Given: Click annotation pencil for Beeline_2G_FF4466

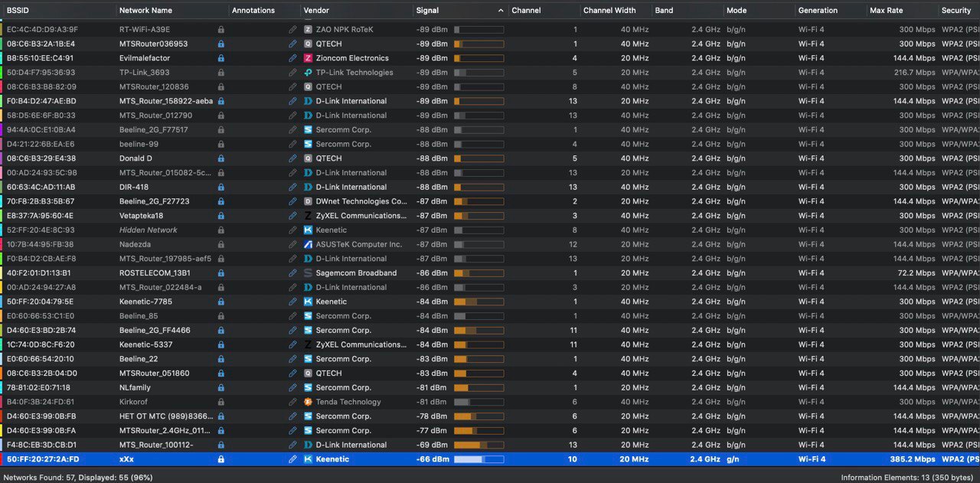Looking at the screenshot, I should pos(292,331).
